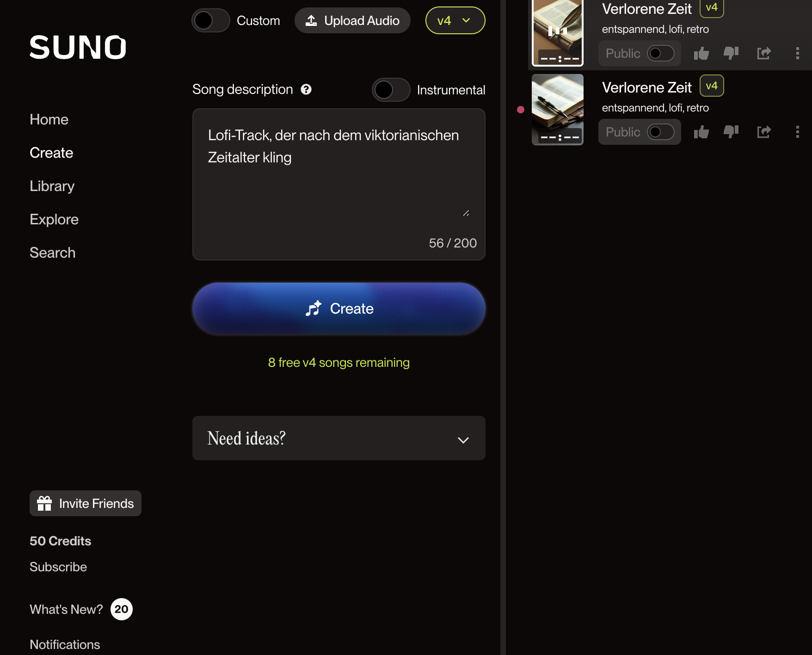Image resolution: width=812 pixels, height=655 pixels.
Task: Go to Library in the sidebar
Action: (52, 186)
